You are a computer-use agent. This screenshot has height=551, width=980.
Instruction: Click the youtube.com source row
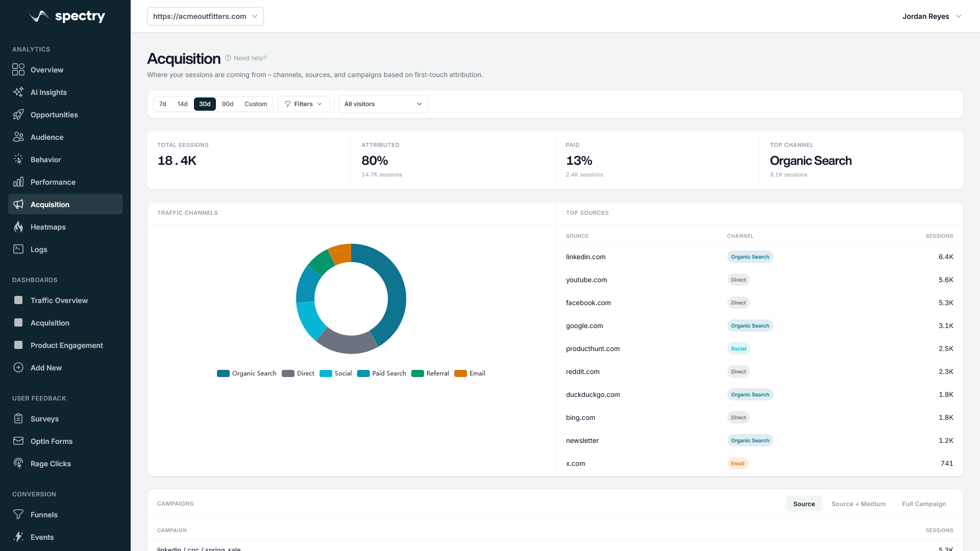point(759,280)
